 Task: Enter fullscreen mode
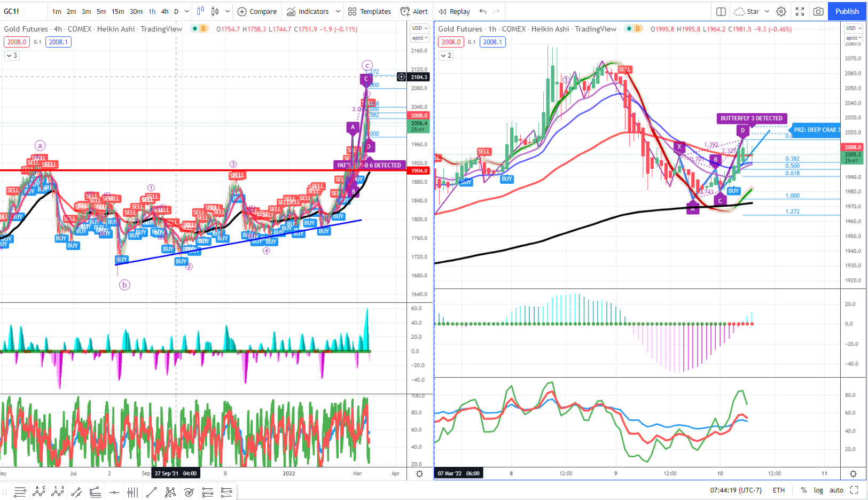pyautogui.click(x=800, y=11)
